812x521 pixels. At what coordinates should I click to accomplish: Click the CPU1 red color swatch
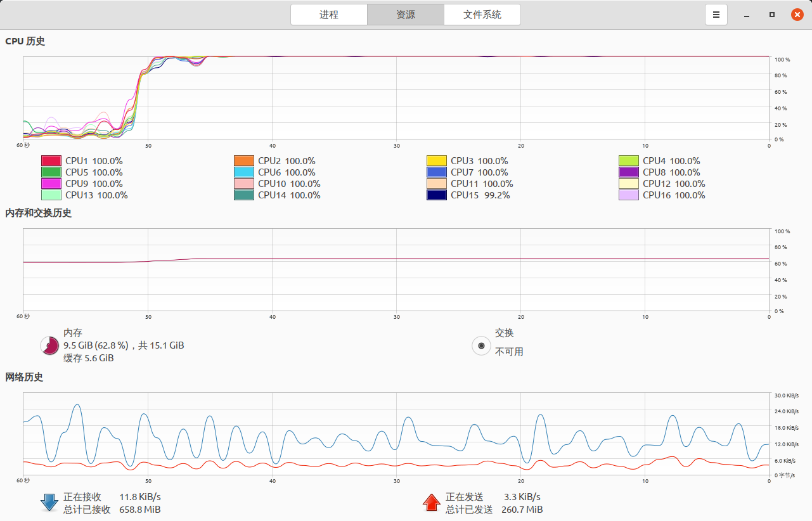click(51, 161)
